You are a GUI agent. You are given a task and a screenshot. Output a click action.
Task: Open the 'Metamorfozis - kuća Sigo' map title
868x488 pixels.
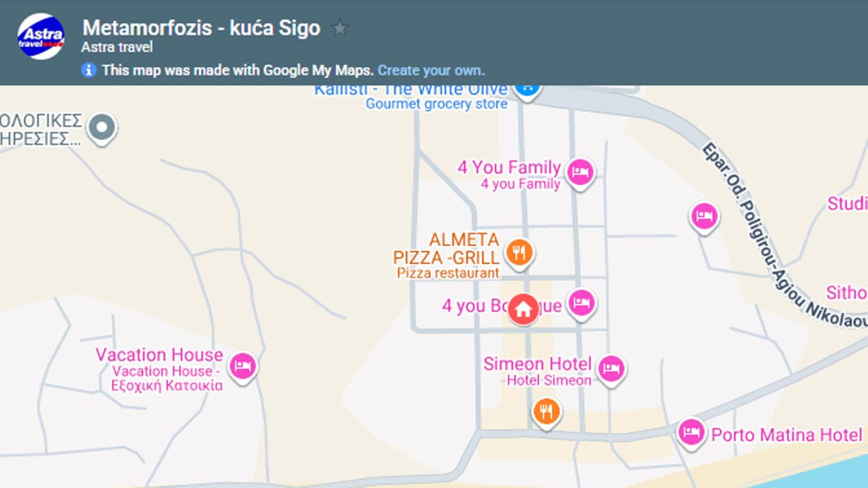pos(201,28)
